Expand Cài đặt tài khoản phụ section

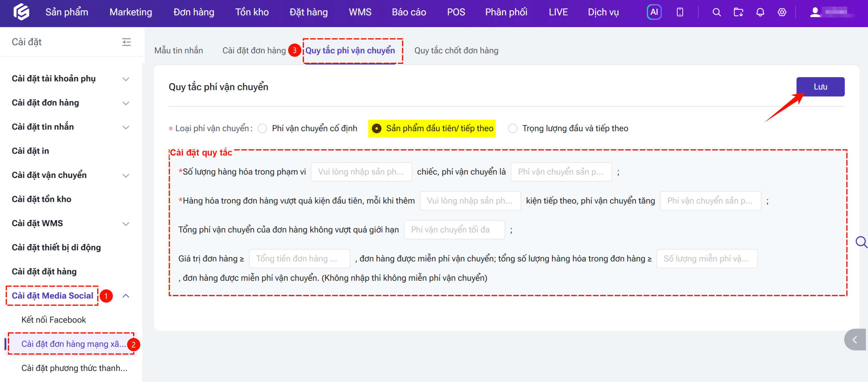[x=70, y=79]
